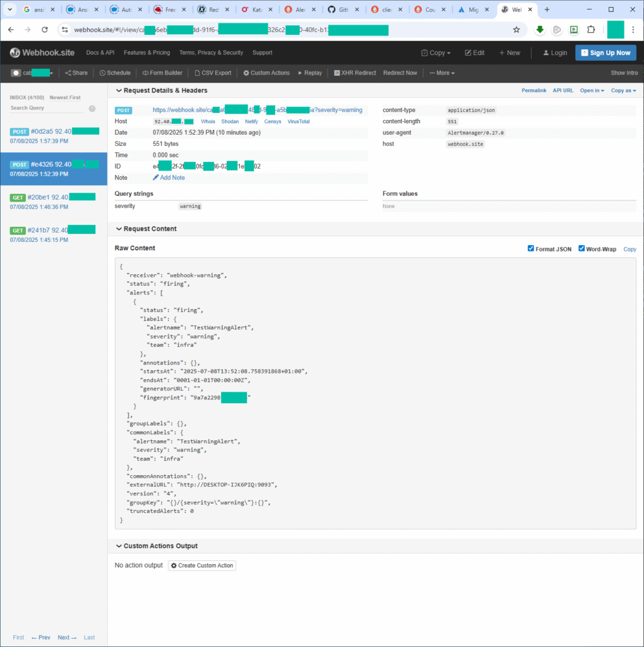Click the Login link
This screenshot has height=647, width=644.
coord(555,53)
